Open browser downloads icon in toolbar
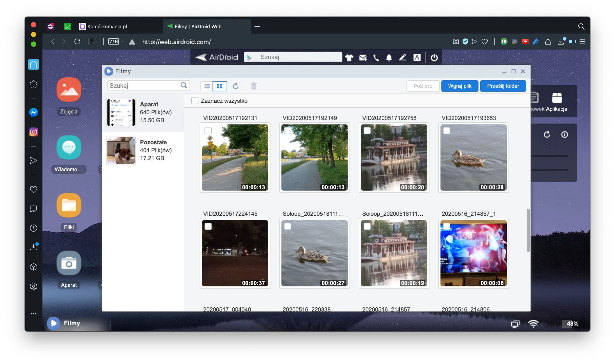615x364 pixels. 561,41
